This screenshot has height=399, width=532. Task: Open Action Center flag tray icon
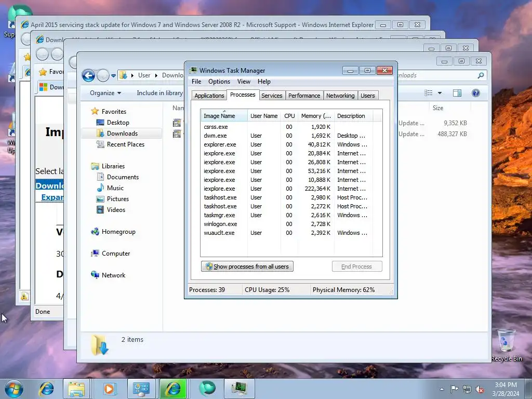point(454,389)
